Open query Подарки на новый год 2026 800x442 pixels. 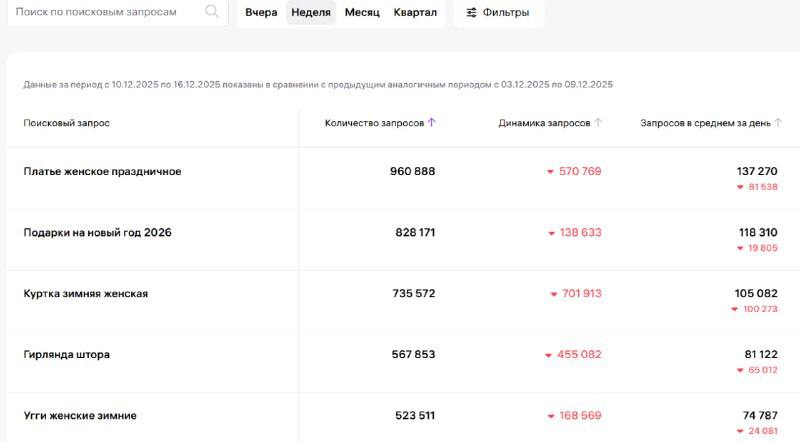(x=97, y=233)
